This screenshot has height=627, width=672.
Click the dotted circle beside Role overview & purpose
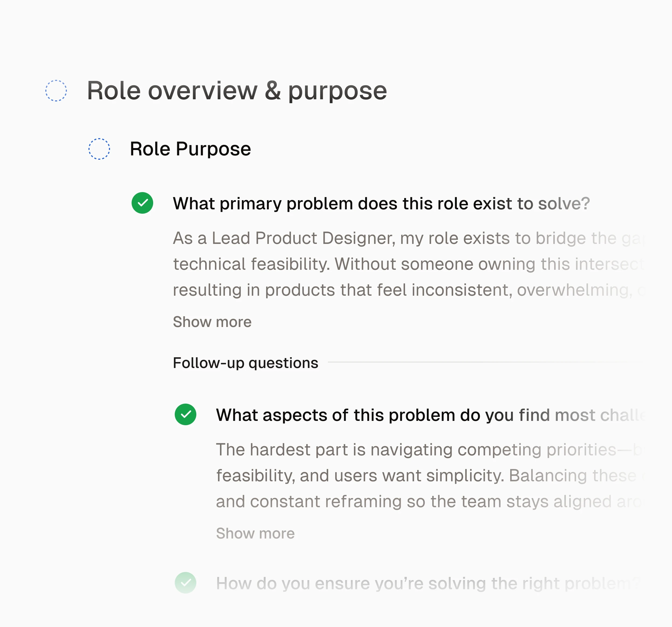click(x=56, y=91)
